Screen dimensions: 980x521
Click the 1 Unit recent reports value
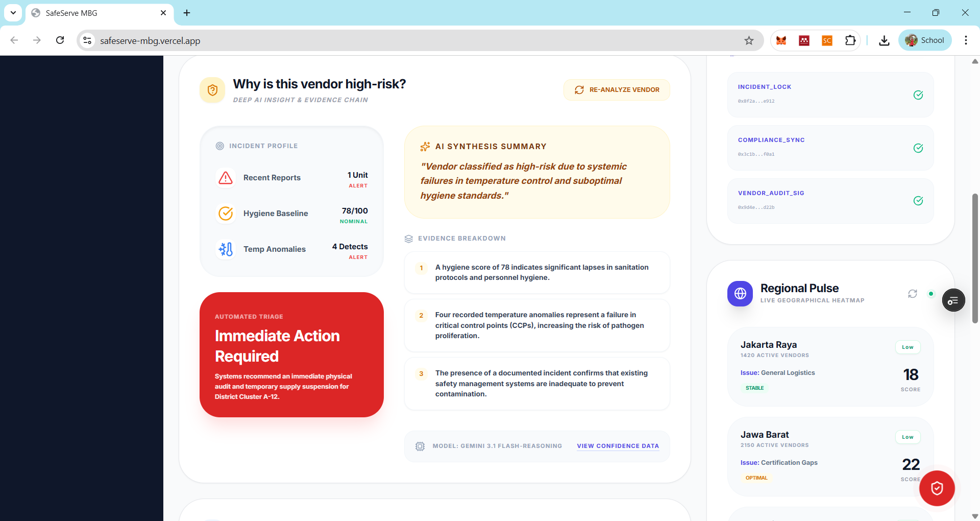tap(357, 175)
